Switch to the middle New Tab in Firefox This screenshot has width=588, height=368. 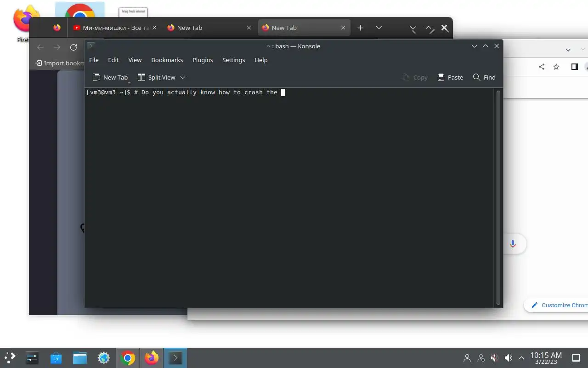[209, 28]
